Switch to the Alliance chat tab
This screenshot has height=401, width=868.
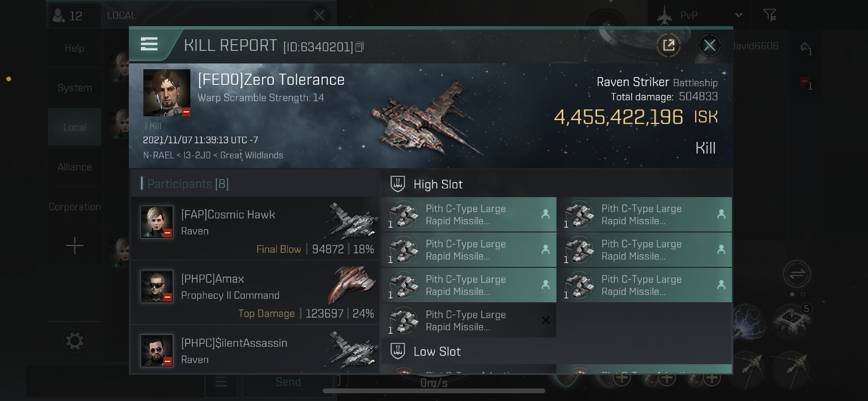[x=75, y=167]
